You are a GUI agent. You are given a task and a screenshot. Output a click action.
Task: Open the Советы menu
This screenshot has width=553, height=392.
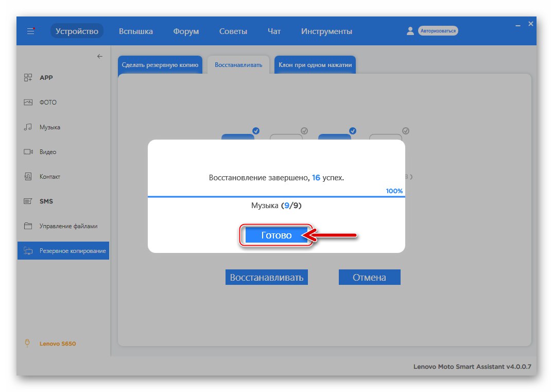[233, 31]
